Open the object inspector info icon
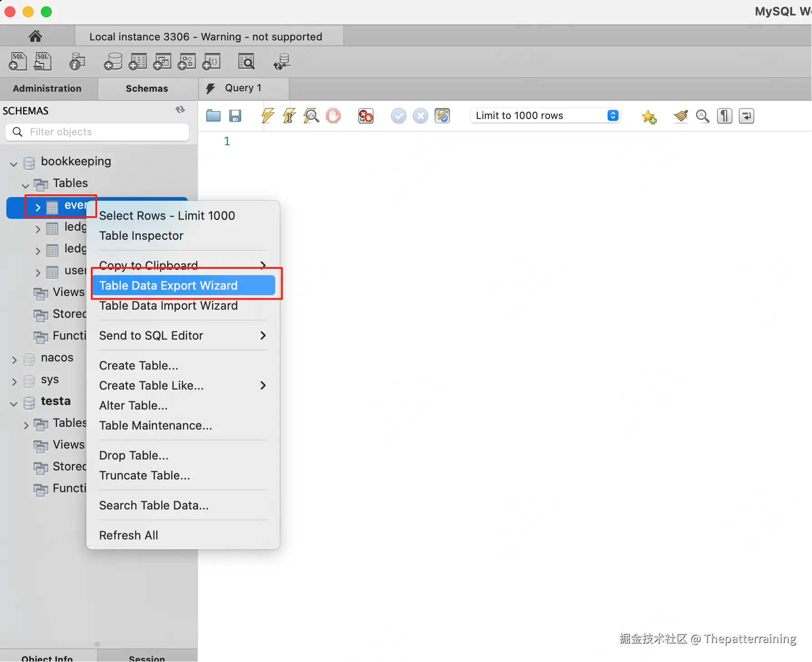Image resolution: width=812 pixels, height=662 pixels. (77, 61)
